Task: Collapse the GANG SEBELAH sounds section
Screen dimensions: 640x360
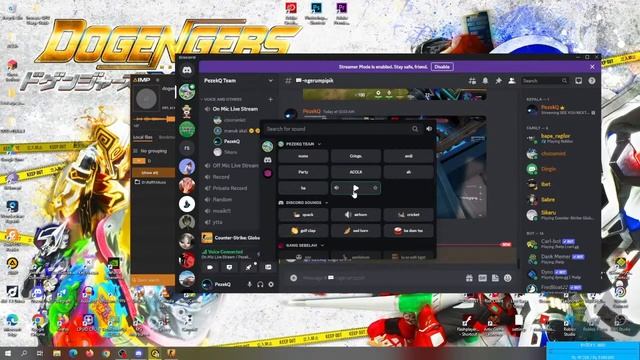Action: click(x=301, y=245)
